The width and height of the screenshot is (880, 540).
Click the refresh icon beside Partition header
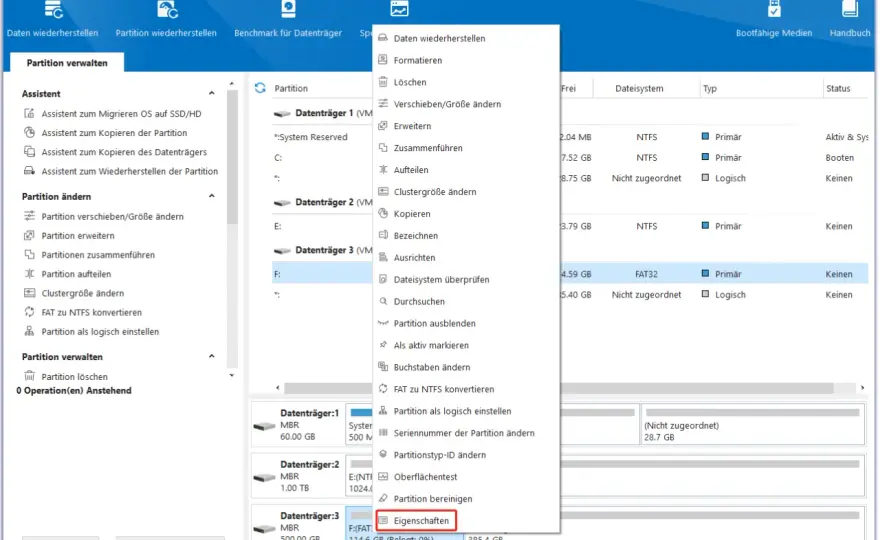point(260,88)
